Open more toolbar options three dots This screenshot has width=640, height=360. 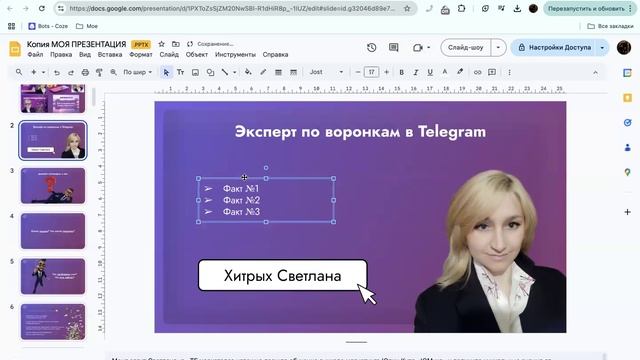[509, 72]
